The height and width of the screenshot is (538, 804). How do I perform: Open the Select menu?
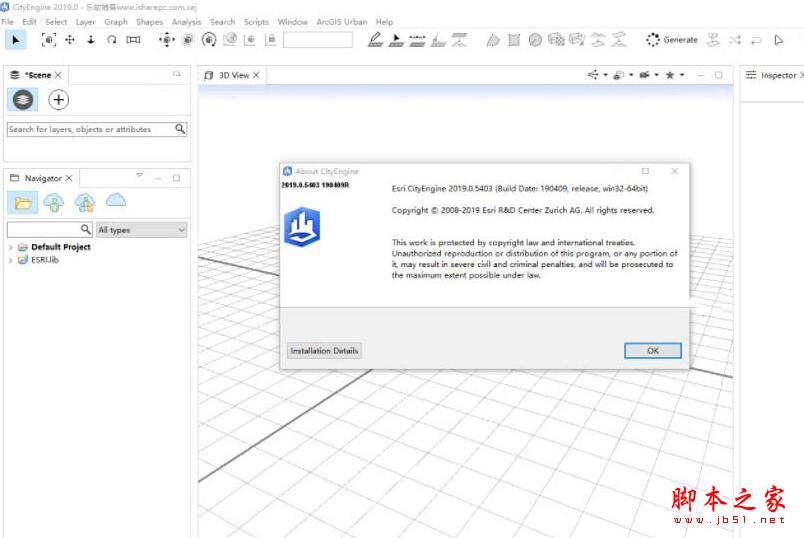pyautogui.click(x=56, y=22)
